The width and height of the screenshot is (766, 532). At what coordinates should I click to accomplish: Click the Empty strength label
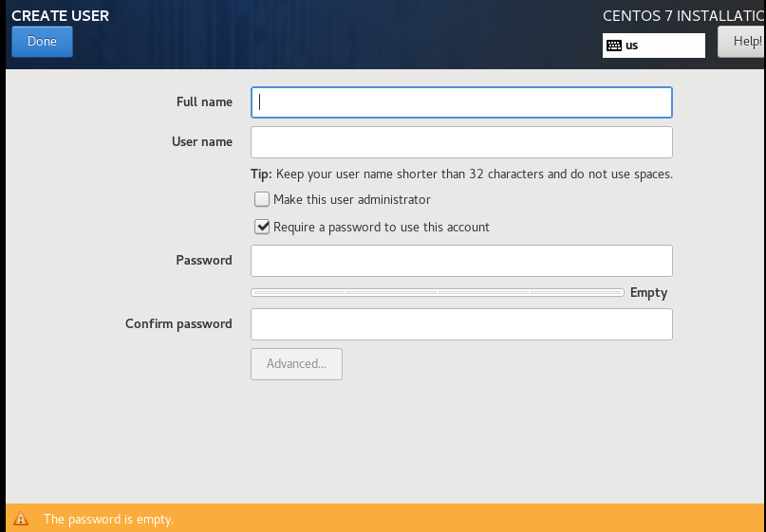click(x=648, y=292)
